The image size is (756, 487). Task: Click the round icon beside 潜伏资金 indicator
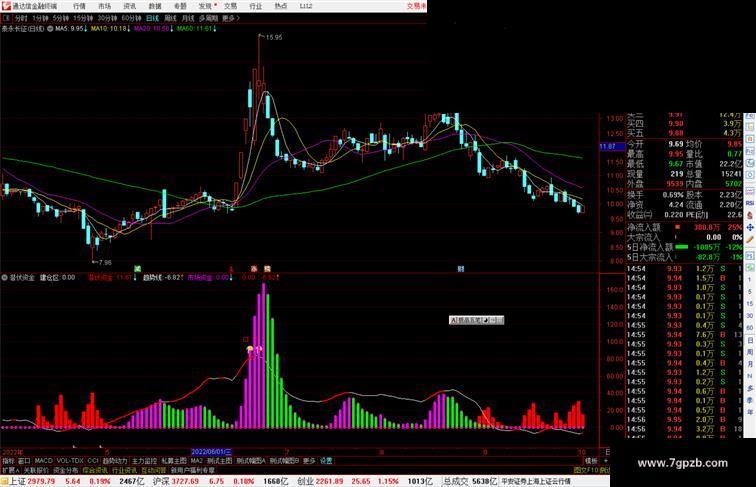(x=4, y=278)
